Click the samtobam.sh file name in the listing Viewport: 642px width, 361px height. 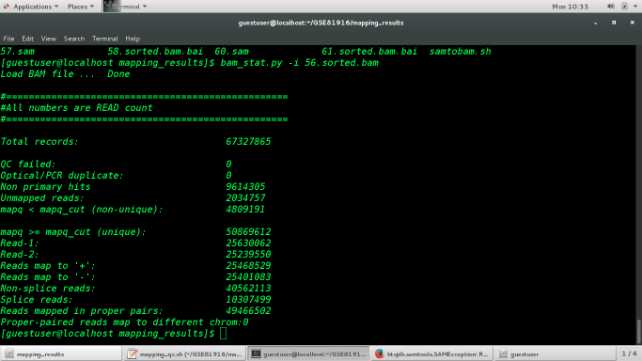460,52
